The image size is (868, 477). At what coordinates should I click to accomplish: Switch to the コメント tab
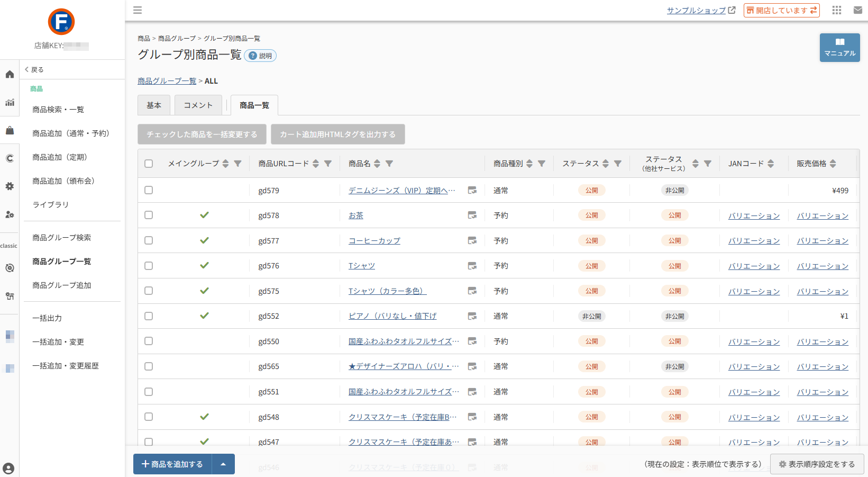tap(198, 105)
